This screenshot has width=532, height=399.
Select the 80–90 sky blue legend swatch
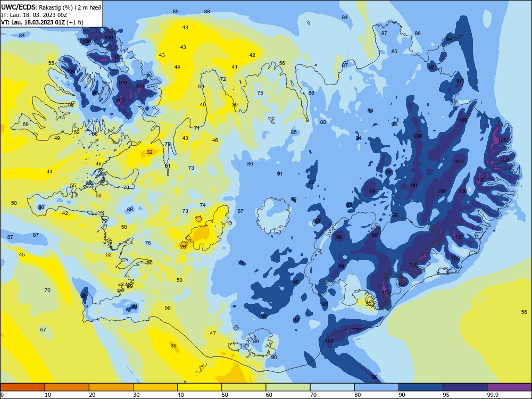coord(377,387)
